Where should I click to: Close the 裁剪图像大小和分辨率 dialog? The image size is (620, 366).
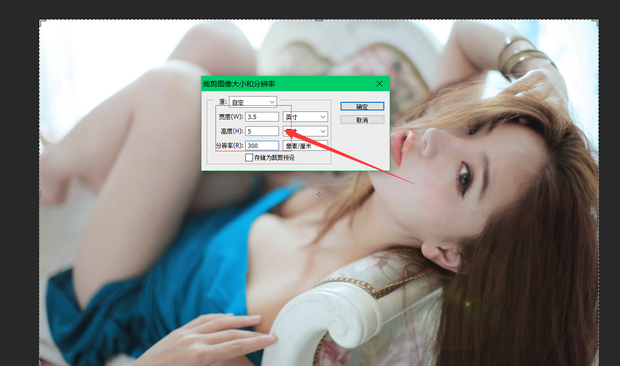coord(380,84)
